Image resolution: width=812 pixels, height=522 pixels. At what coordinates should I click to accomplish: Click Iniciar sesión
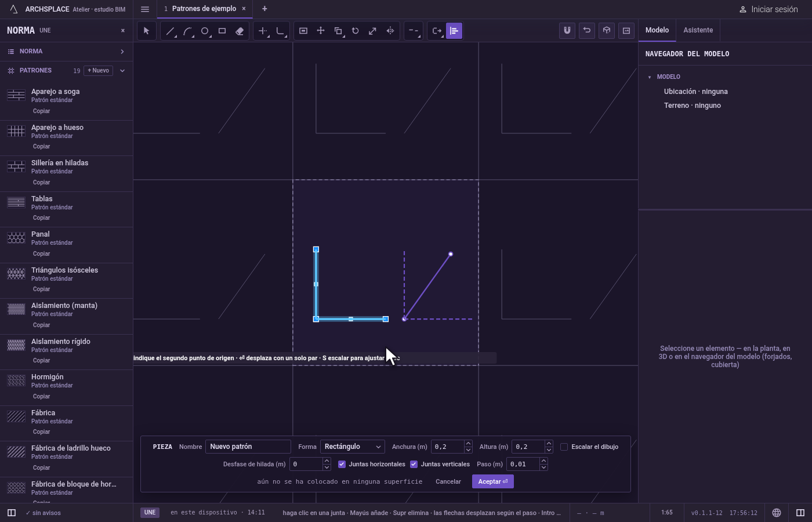click(769, 9)
